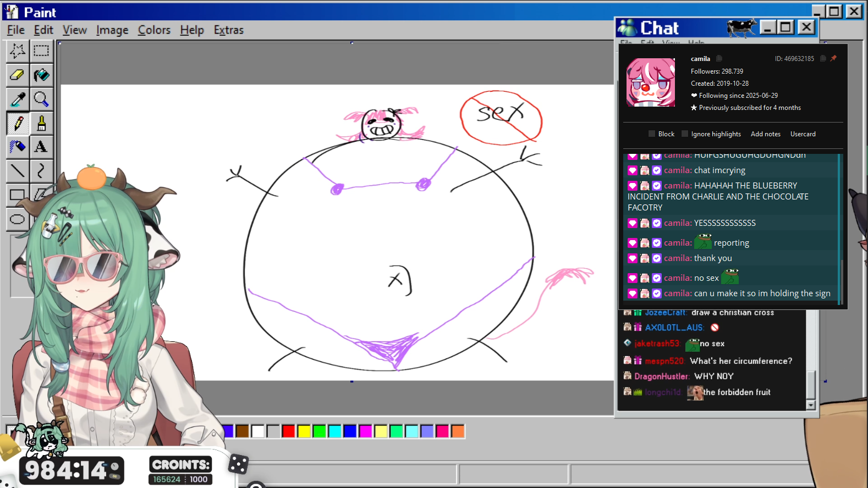Select the periwinkle color swatch
Image resolution: width=868 pixels, height=488 pixels.
(x=427, y=431)
